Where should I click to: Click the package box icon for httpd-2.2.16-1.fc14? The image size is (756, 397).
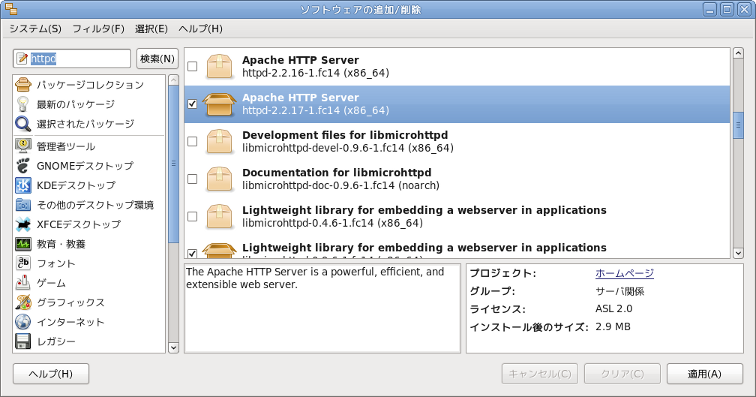pyautogui.click(x=219, y=67)
